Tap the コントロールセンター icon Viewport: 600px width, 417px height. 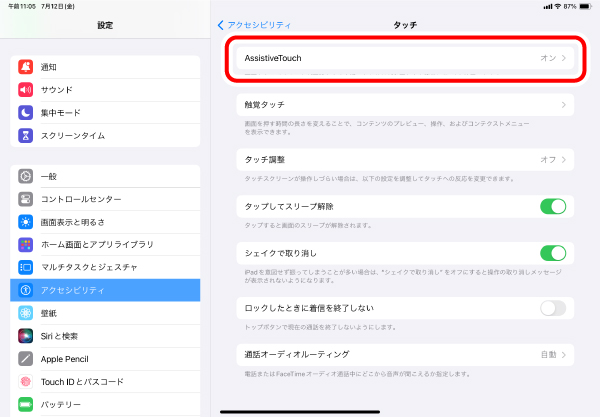26,198
